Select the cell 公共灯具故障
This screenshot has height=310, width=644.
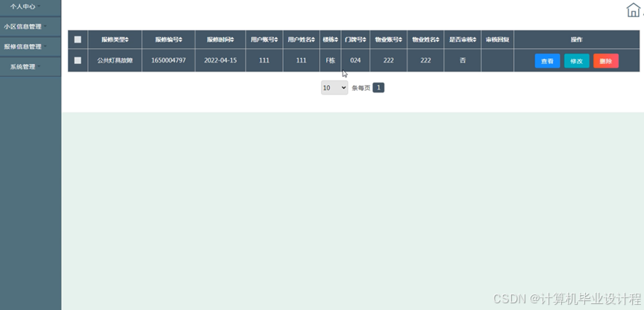[x=115, y=60]
